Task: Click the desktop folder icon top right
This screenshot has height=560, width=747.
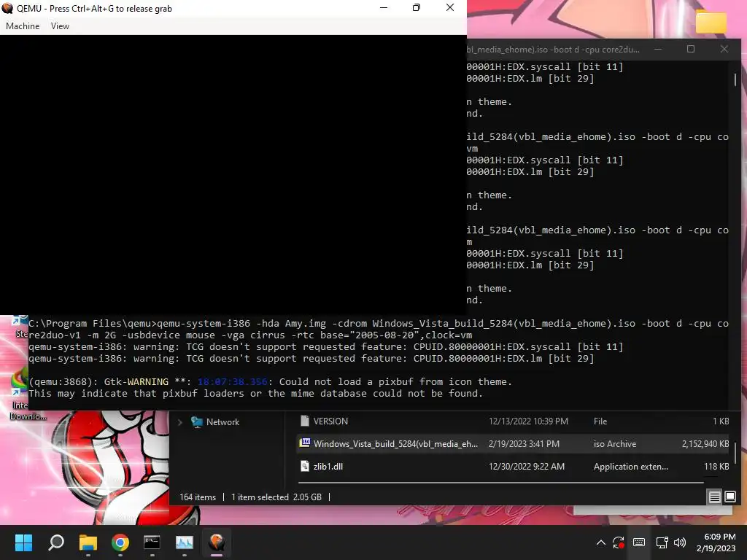Action: click(711, 21)
